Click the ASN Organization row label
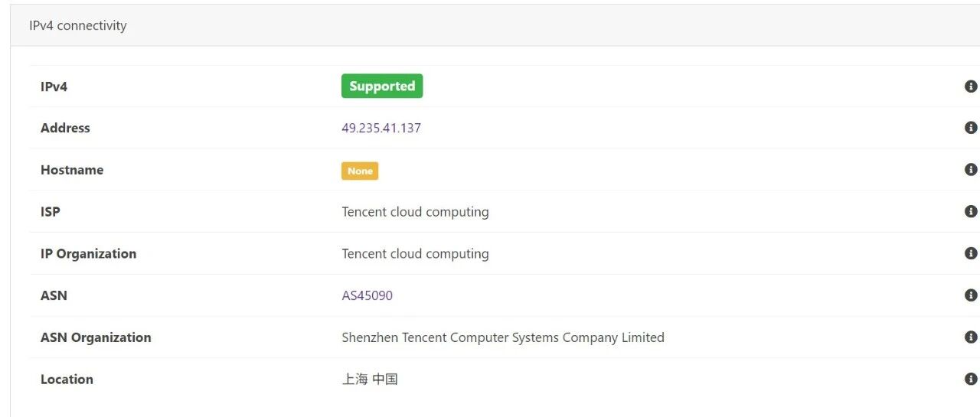 click(x=96, y=337)
